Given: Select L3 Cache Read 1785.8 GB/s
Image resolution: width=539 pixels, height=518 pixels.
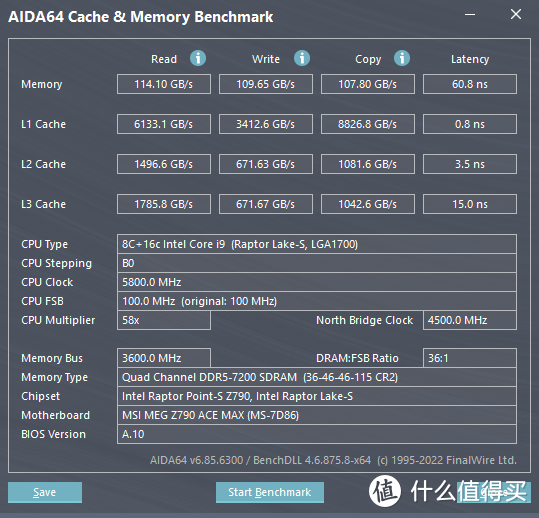Looking at the screenshot, I should click(164, 204).
